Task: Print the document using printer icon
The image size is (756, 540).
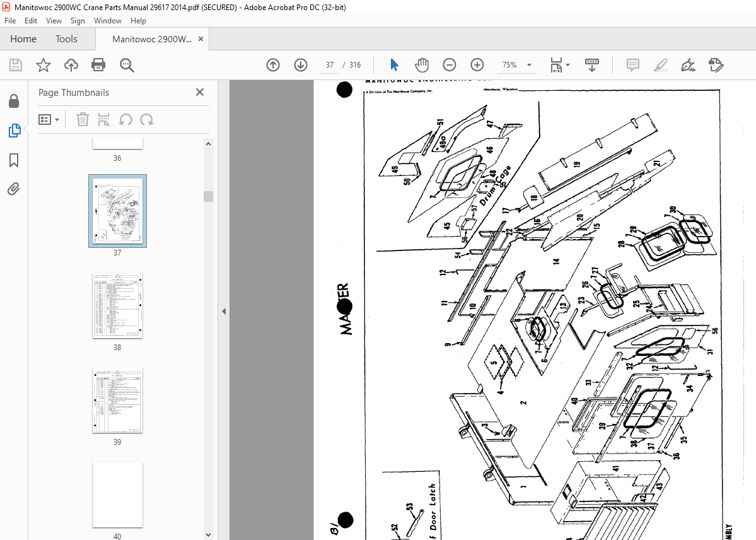Action: [x=98, y=65]
